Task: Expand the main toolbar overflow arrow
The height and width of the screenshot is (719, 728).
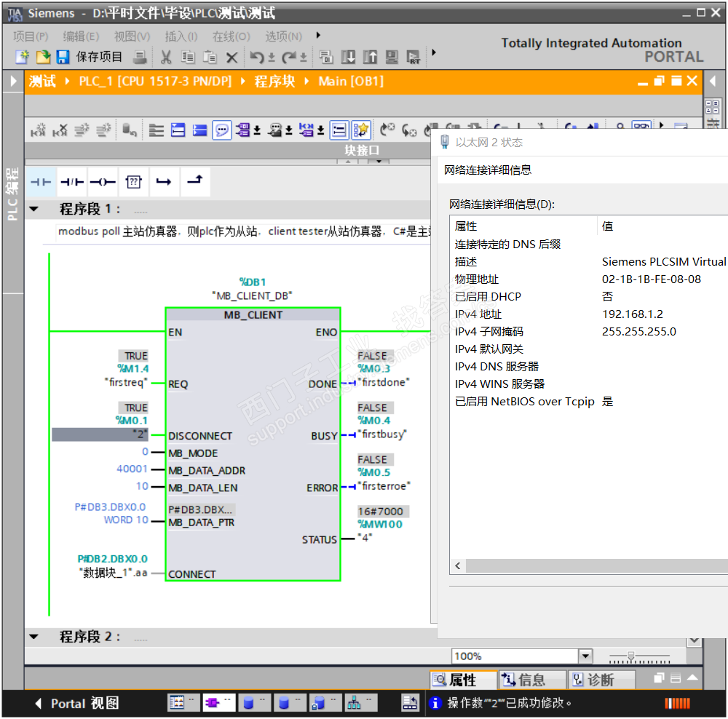Action: 434,52
